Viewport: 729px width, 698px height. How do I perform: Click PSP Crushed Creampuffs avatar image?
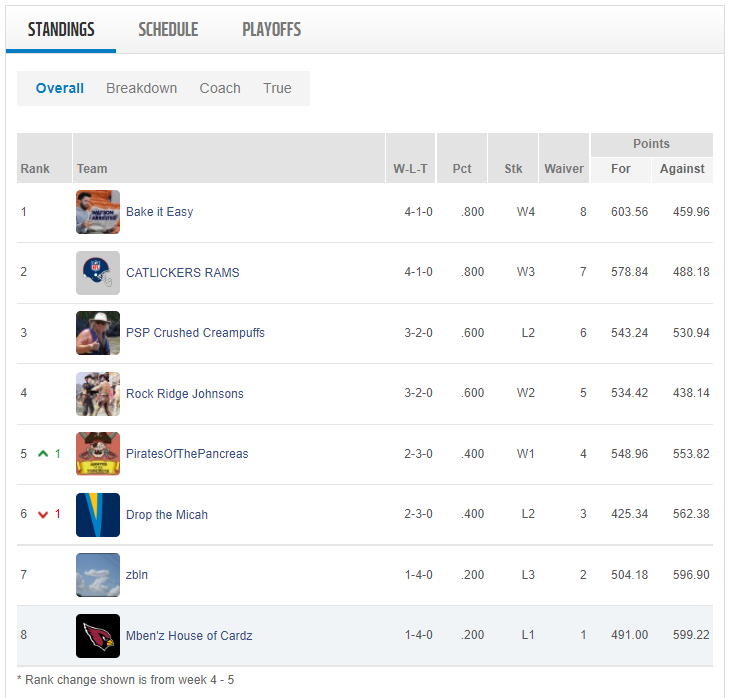(98, 333)
